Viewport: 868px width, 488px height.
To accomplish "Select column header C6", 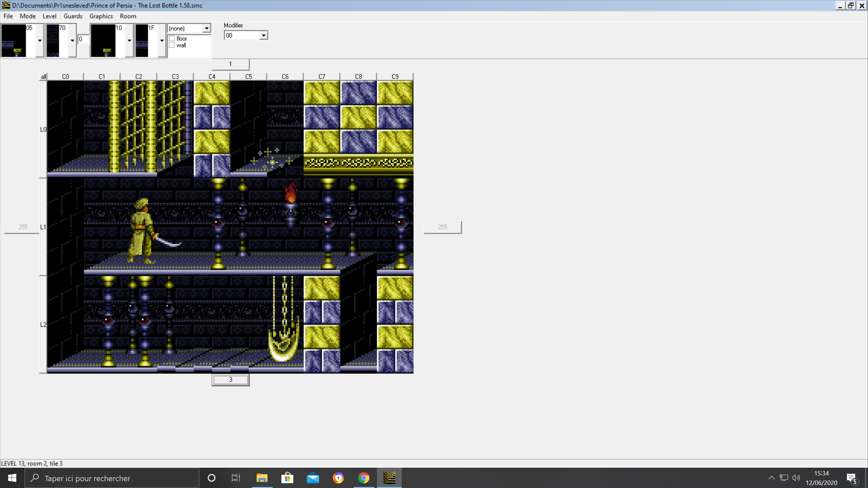I will point(285,77).
